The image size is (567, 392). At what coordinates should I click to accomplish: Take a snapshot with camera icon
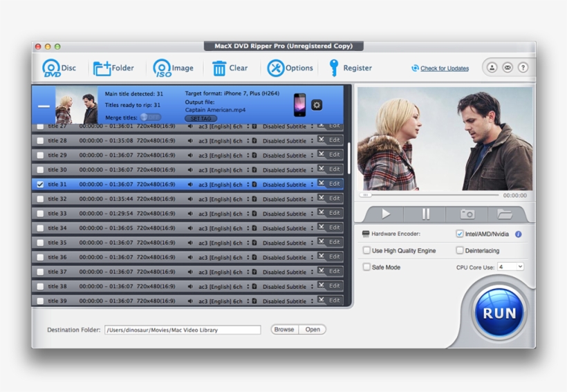[x=467, y=214]
